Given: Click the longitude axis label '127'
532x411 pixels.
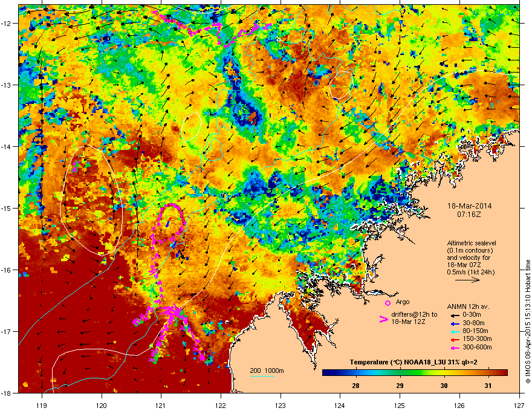Looking at the screenshot, I should pos(519,406).
